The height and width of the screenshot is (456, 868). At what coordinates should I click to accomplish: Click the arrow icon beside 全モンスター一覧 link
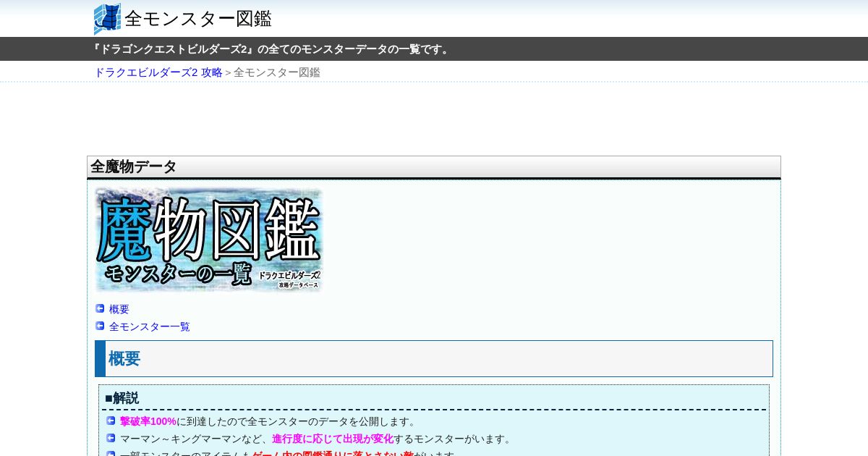(100, 326)
